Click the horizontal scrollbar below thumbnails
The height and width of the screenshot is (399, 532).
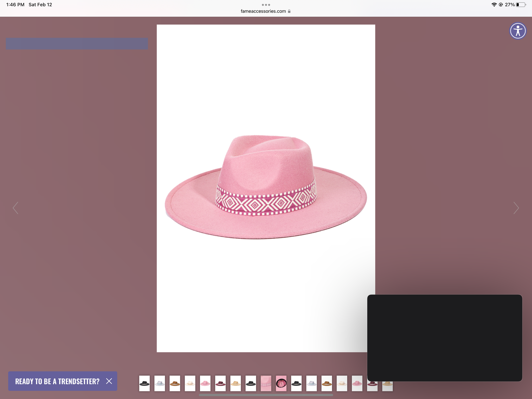(266, 395)
